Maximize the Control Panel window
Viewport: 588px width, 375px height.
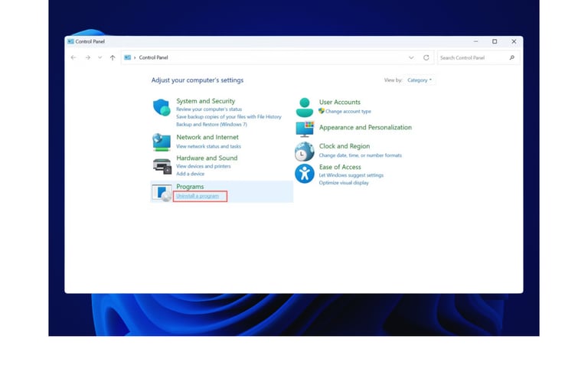[495, 41]
